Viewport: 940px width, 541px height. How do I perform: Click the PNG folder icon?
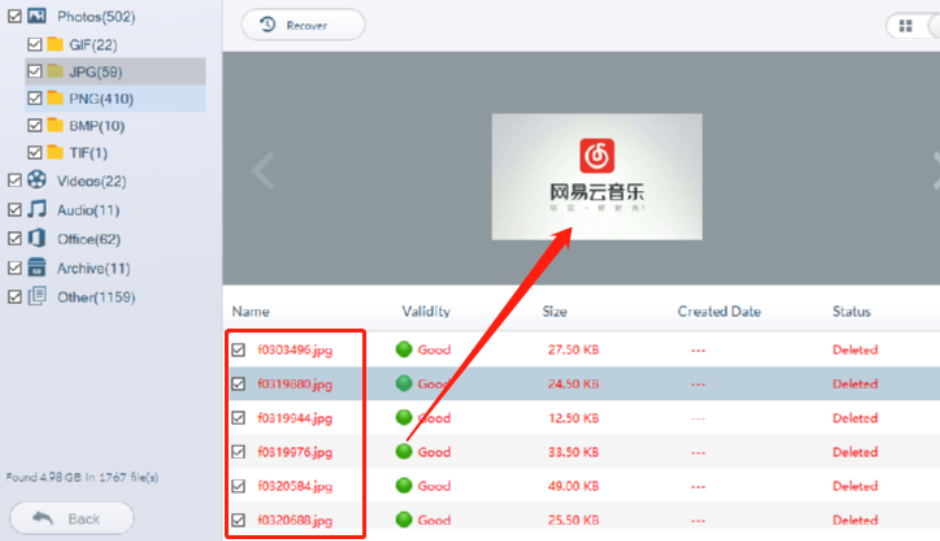point(55,98)
